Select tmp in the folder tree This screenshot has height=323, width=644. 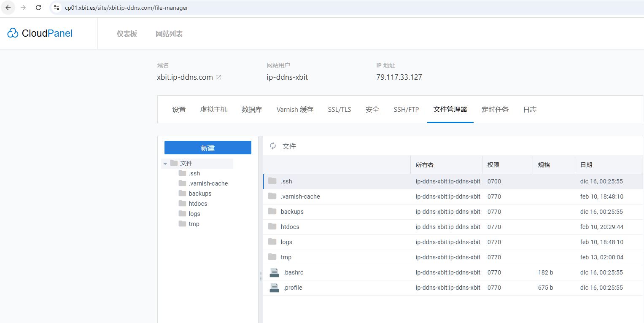click(x=194, y=224)
